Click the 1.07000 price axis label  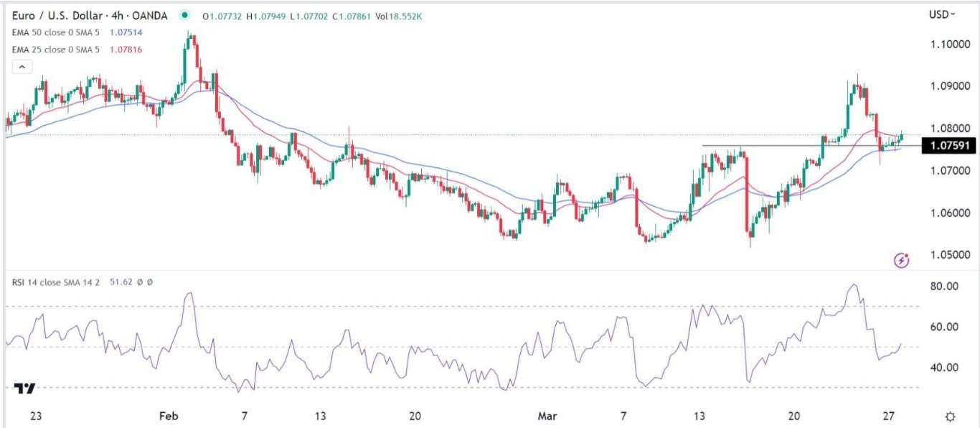point(949,171)
